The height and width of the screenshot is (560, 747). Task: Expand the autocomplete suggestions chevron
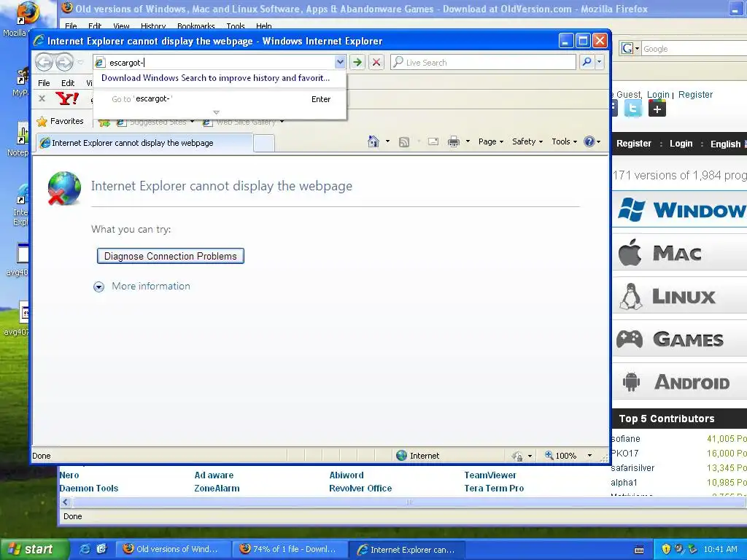coord(216,112)
